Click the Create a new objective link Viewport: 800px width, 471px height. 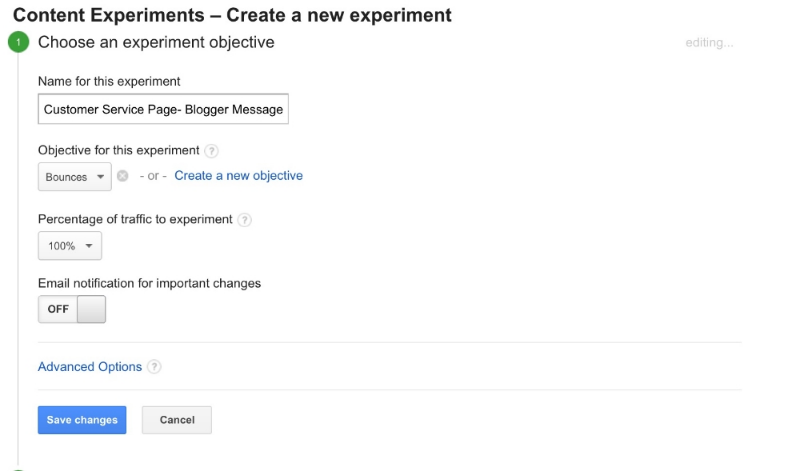coord(238,176)
